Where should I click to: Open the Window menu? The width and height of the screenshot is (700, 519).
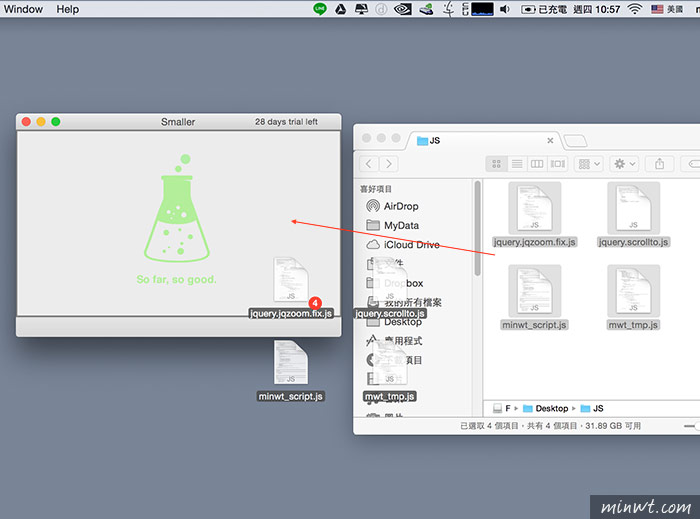pyautogui.click(x=23, y=9)
